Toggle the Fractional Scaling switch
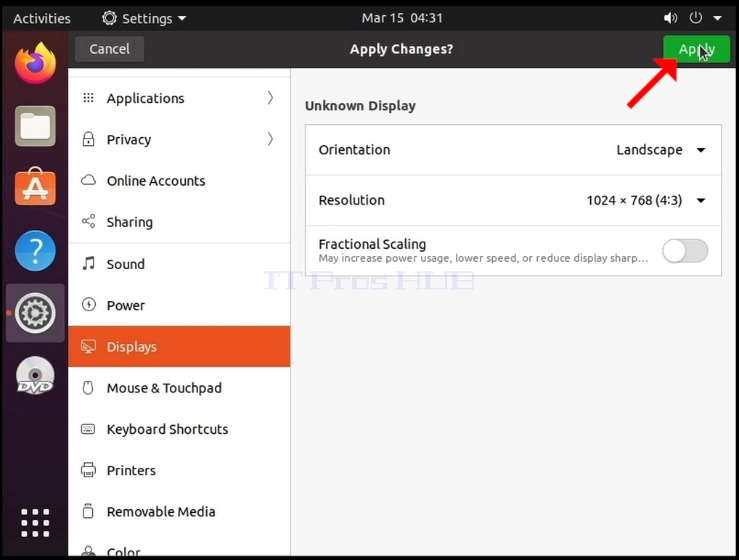739x560 pixels. [x=685, y=250]
